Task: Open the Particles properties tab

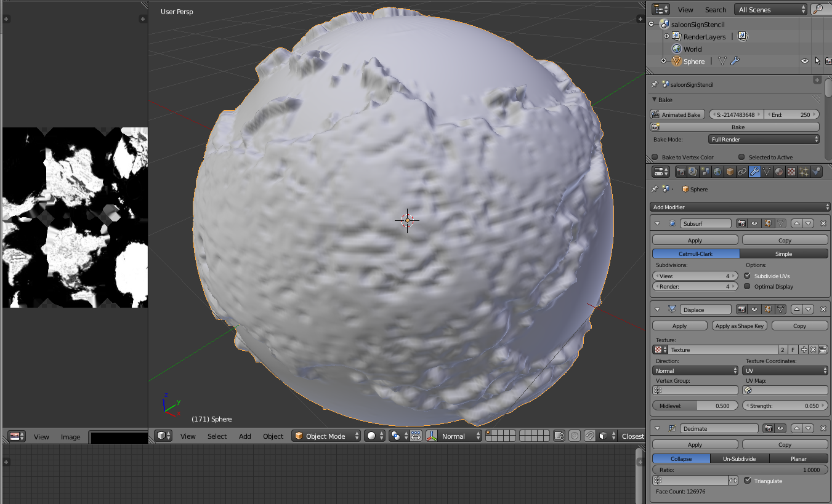Action: pos(804,172)
